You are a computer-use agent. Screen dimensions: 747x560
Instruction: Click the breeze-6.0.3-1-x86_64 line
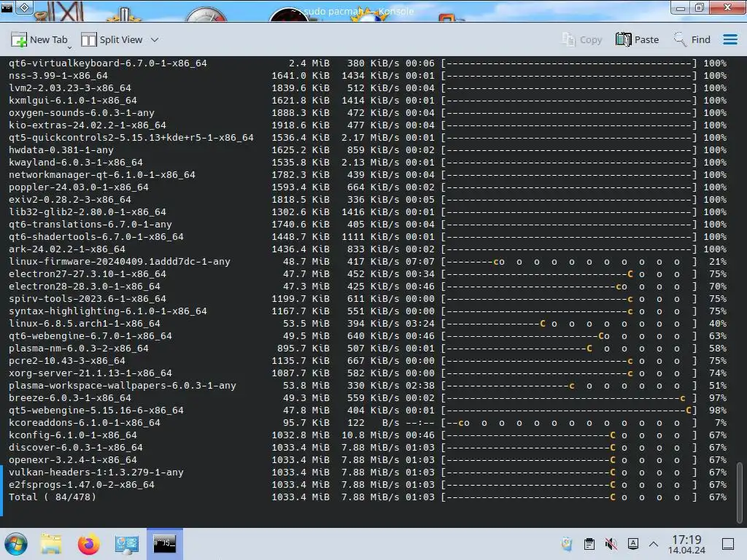pos(368,397)
